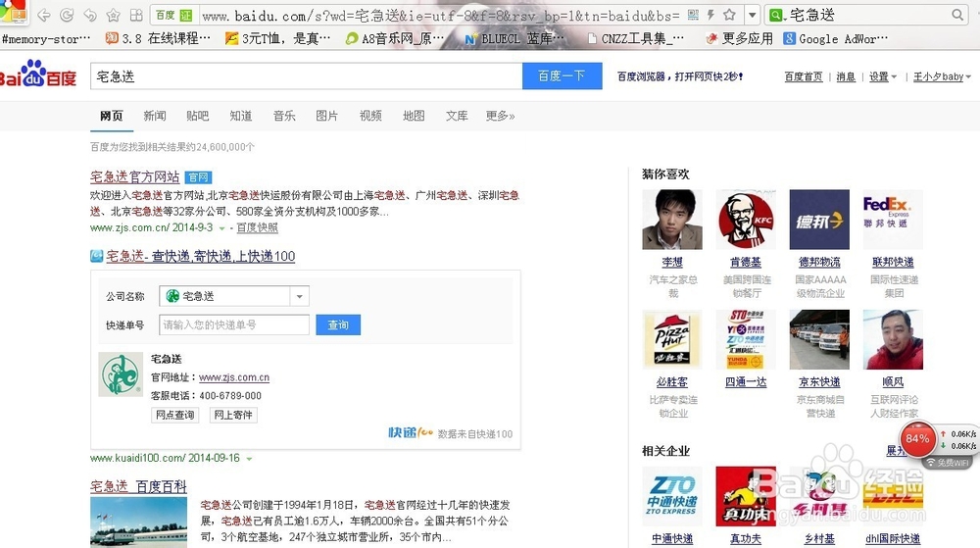Image resolution: width=980 pixels, height=548 pixels.
Task: Go back using browser back arrow
Action: click(x=44, y=15)
